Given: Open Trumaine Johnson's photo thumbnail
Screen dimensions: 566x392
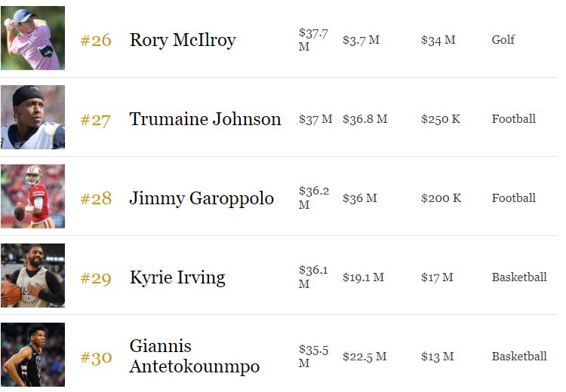Looking at the screenshot, I should click(33, 117).
